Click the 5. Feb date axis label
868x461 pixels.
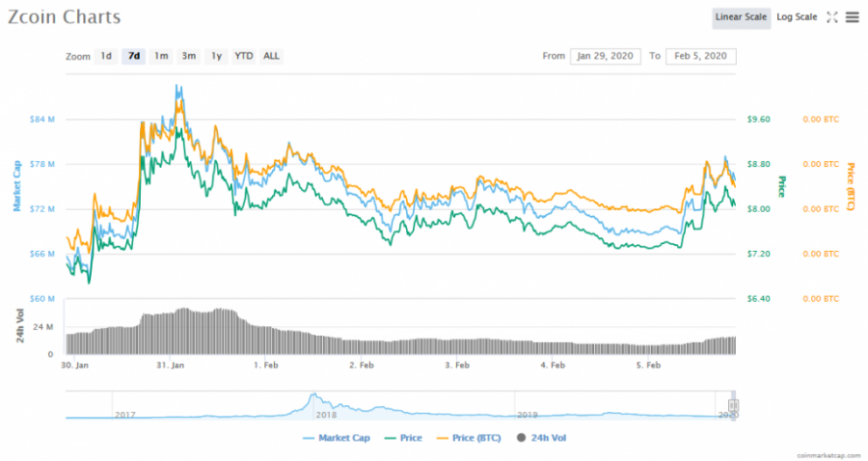[648, 366]
